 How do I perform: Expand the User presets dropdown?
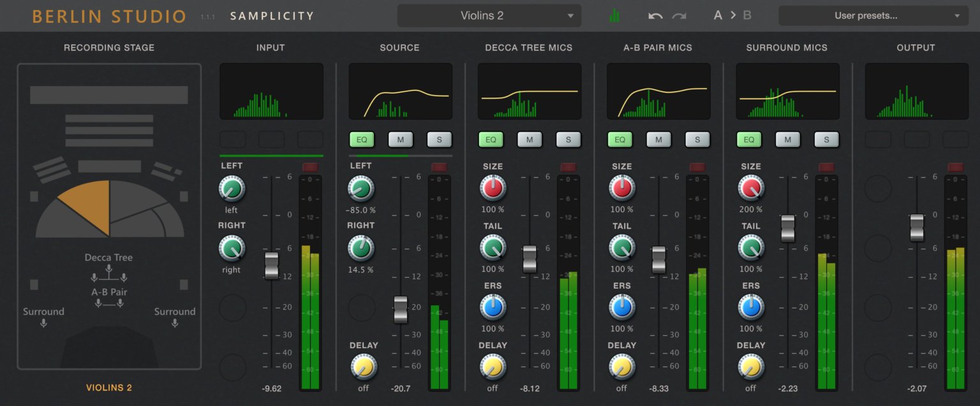pyautogui.click(x=873, y=16)
